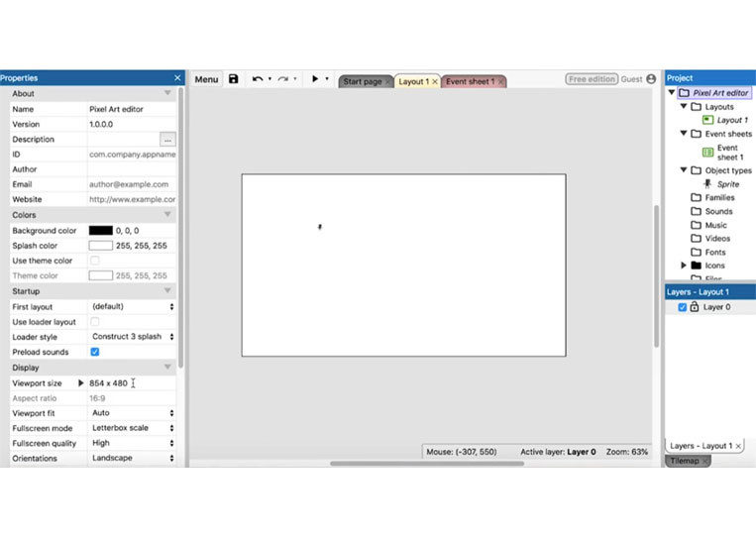756x536 pixels.
Task: Open the Viewport fit dropdown
Action: pos(132,413)
